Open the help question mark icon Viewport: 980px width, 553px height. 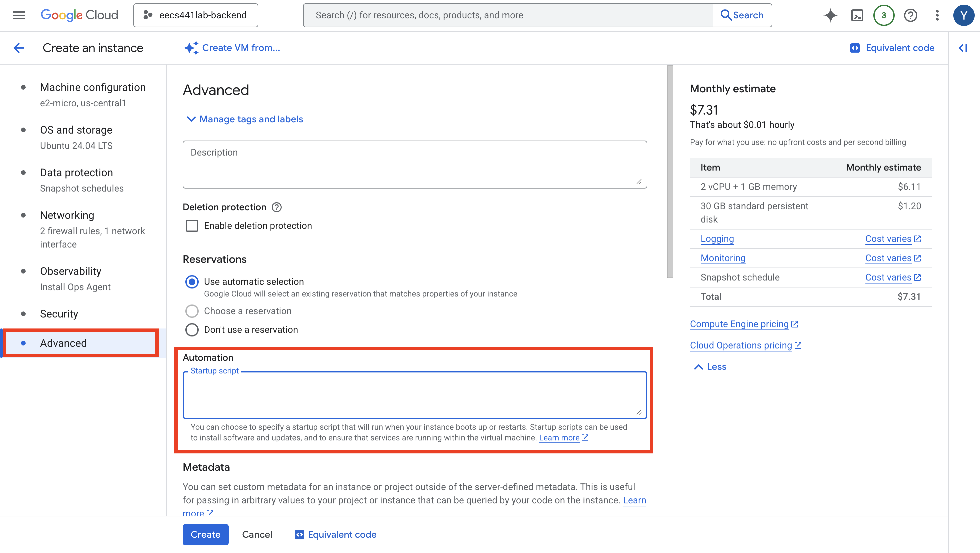(910, 15)
